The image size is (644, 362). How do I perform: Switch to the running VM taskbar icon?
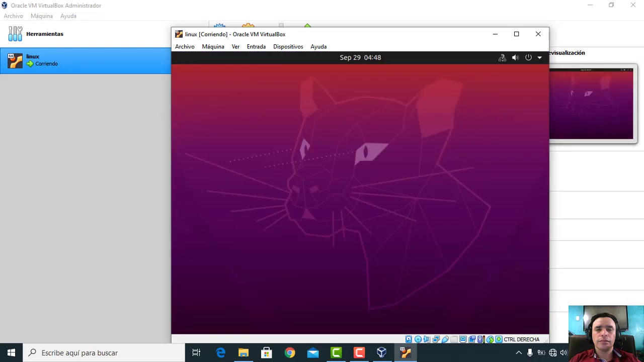coord(406,352)
